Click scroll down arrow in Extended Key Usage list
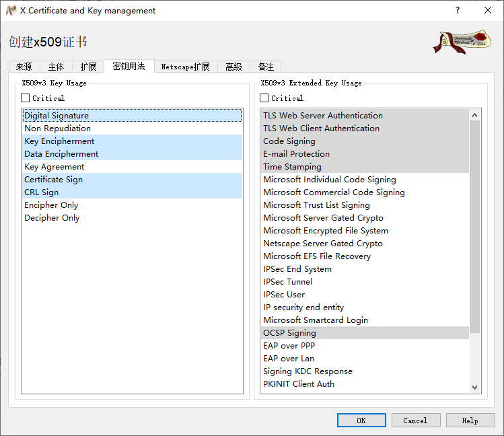 tap(475, 387)
